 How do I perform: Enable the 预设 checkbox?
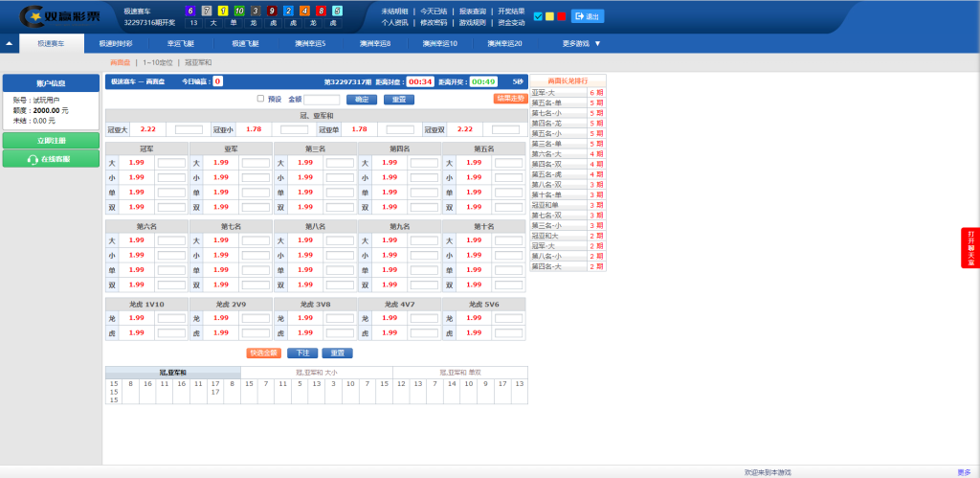coord(260,99)
